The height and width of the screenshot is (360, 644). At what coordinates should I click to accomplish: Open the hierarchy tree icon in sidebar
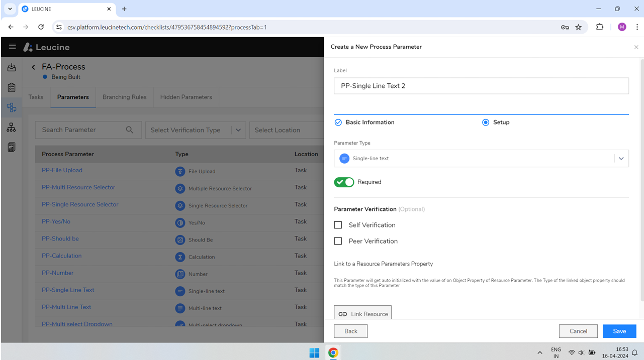pyautogui.click(x=11, y=128)
